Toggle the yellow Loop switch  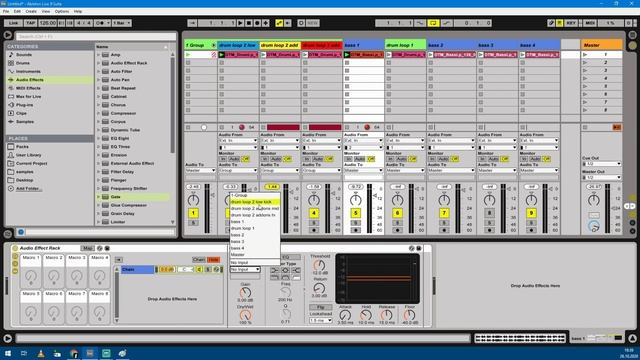(x=433, y=23)
